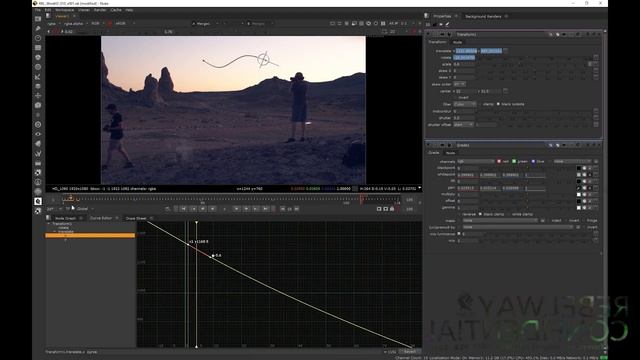This screenshot has height=360, width=640.
Task: Open the Transform nodes toolbar menu
Action: pos(38,96)
